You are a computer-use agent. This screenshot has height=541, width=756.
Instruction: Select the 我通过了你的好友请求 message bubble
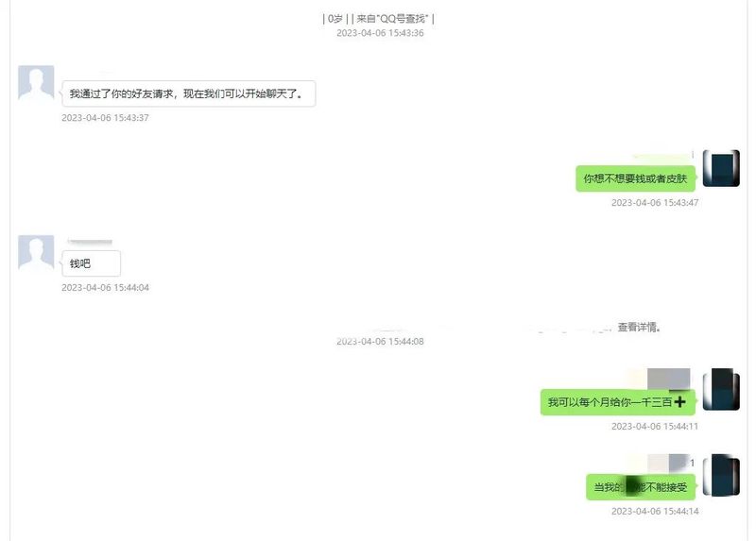[188, 93]
